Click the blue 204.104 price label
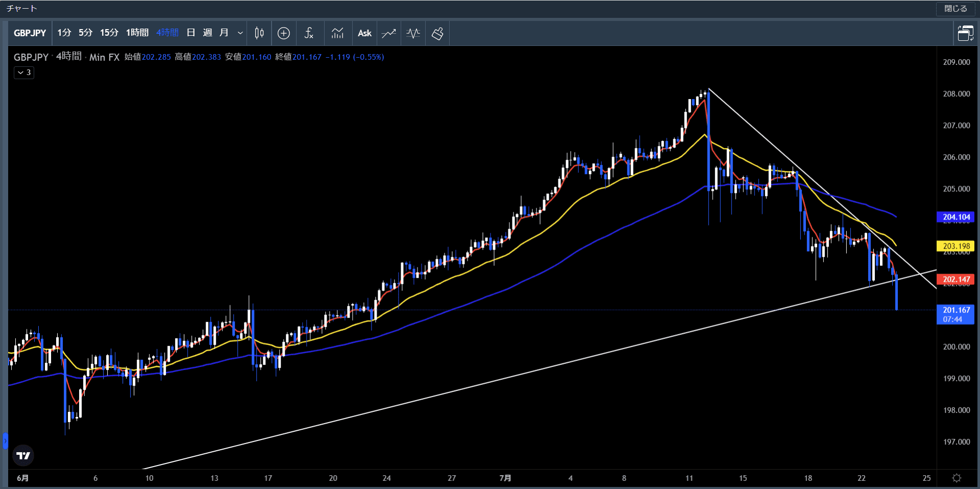Image resolution: width=980 pixels, height=489 pixels. click(956, 217)
